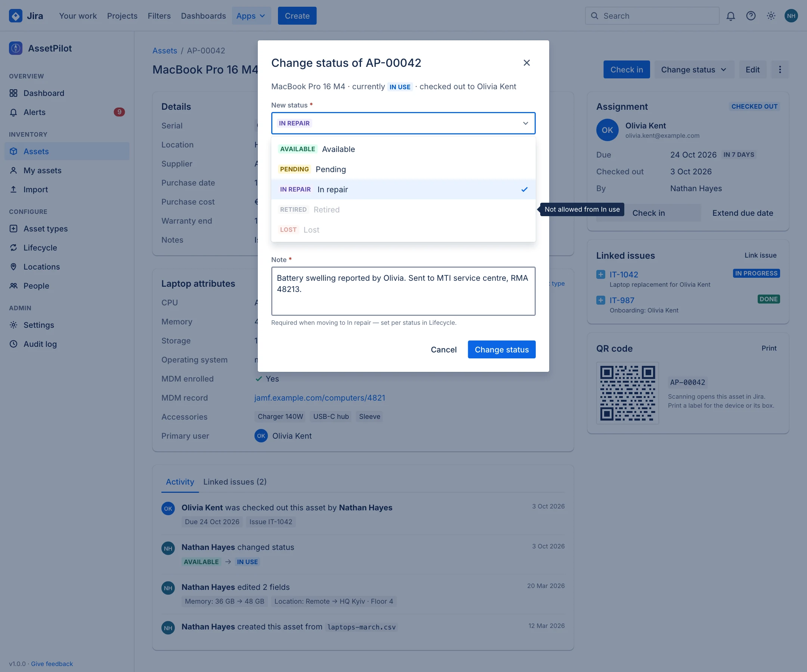Switch to Linked issues (2) tab
This screenshot has height=672, width=807.
[235, 482]
